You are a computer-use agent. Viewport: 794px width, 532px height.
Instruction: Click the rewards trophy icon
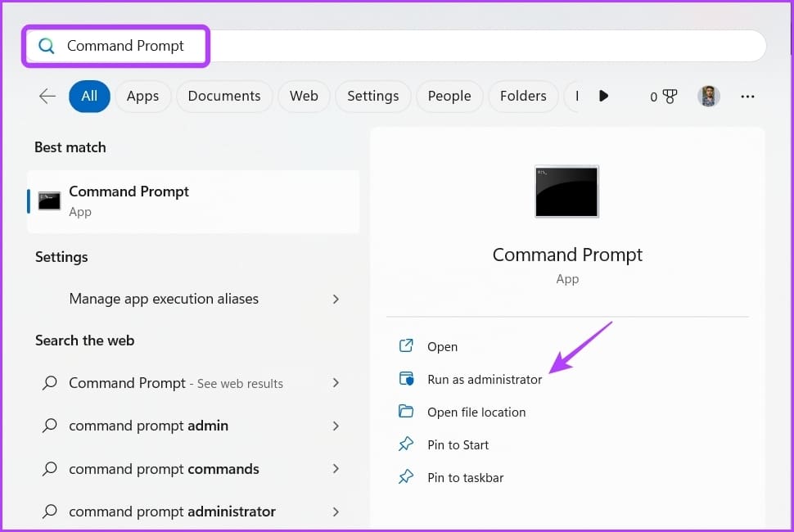[x=670, y=97]
